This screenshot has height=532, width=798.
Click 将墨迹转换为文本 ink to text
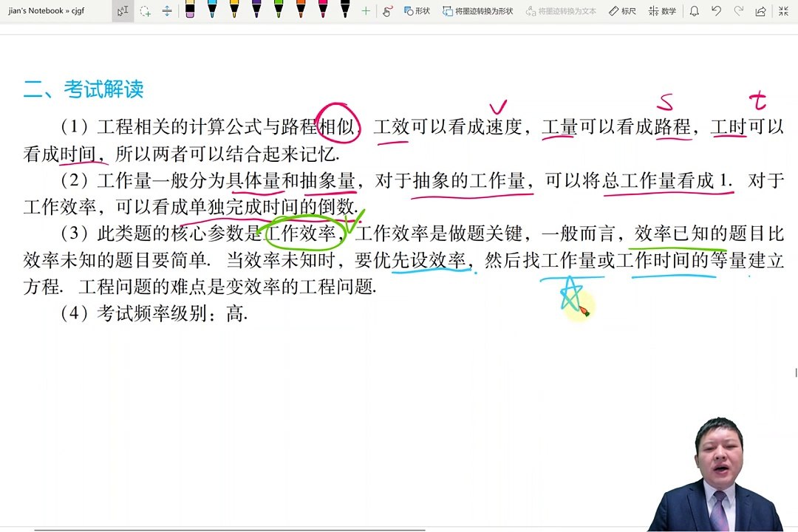tap(561, 10)
